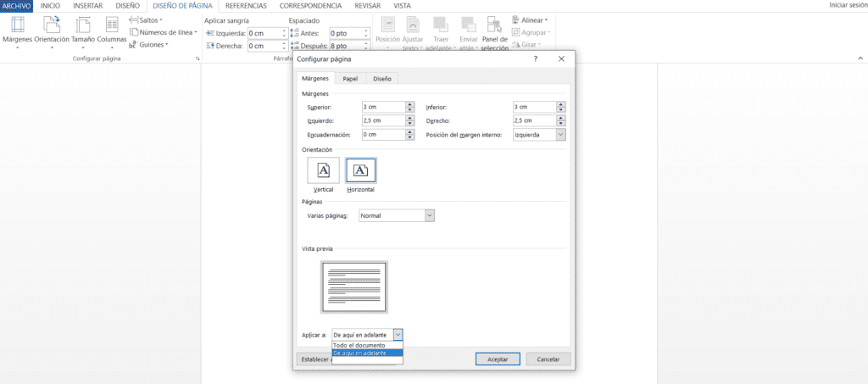
Task: Click the Orientación ribbon icon
Action: point(52,31)
